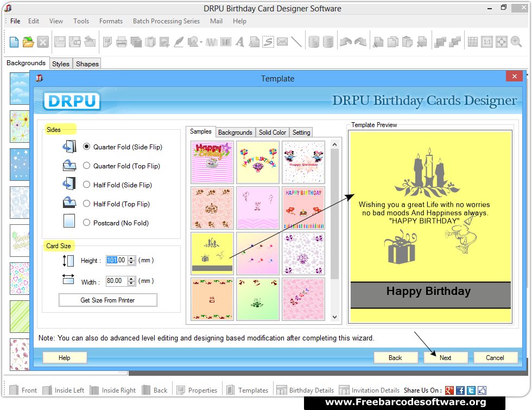Click the samples list scroll up arrow

click(x=334, y=144)
